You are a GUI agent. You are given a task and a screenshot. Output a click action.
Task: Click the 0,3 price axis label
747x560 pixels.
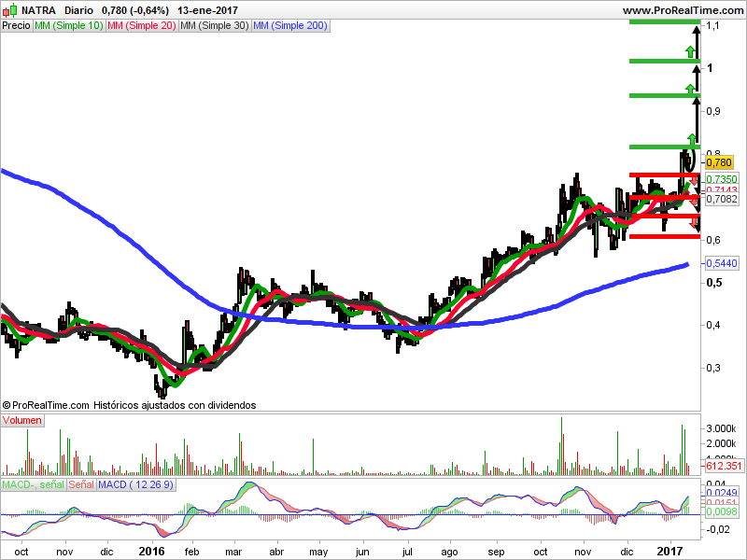click(713, 368)
